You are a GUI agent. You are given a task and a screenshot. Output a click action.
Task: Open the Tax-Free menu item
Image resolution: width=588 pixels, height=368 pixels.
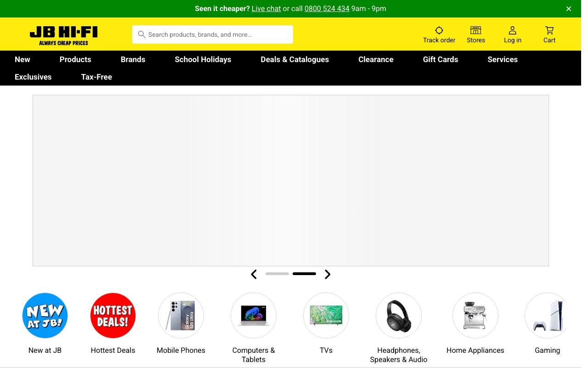tap(96, 77)
